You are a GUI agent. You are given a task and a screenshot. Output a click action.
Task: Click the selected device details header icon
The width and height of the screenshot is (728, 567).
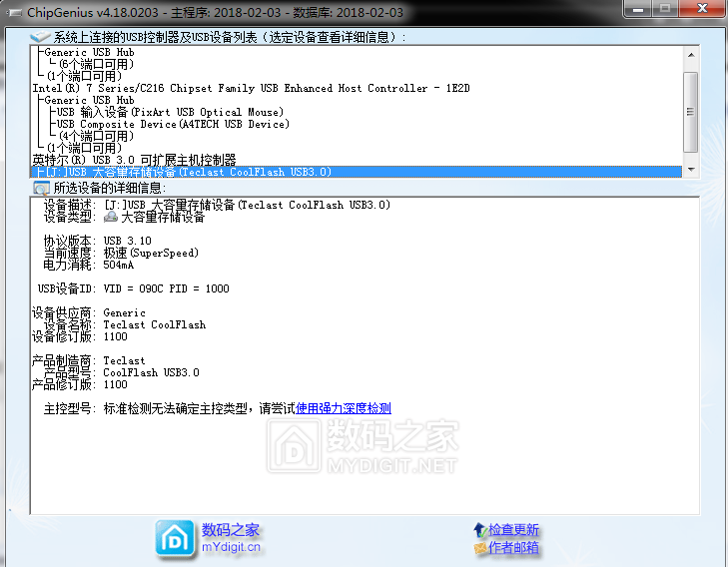click(41, 188)
